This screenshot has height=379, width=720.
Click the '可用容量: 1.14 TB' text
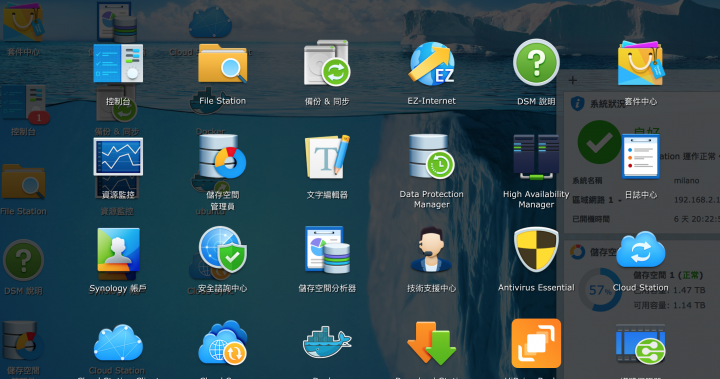click(x=669, y=305)
